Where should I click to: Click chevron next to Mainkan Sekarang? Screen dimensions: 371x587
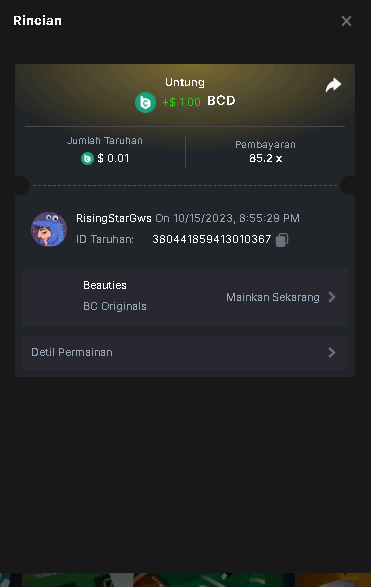[x=332, y=297]
